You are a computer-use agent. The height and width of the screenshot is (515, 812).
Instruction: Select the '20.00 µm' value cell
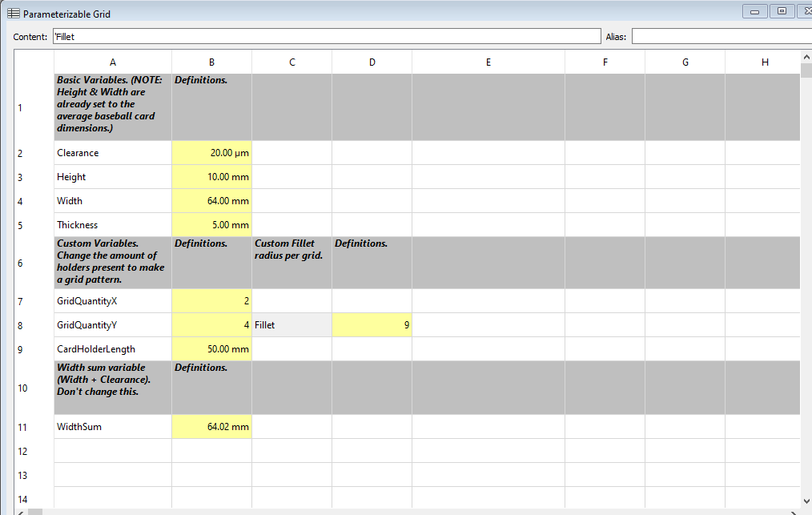(x=211, y=153)
